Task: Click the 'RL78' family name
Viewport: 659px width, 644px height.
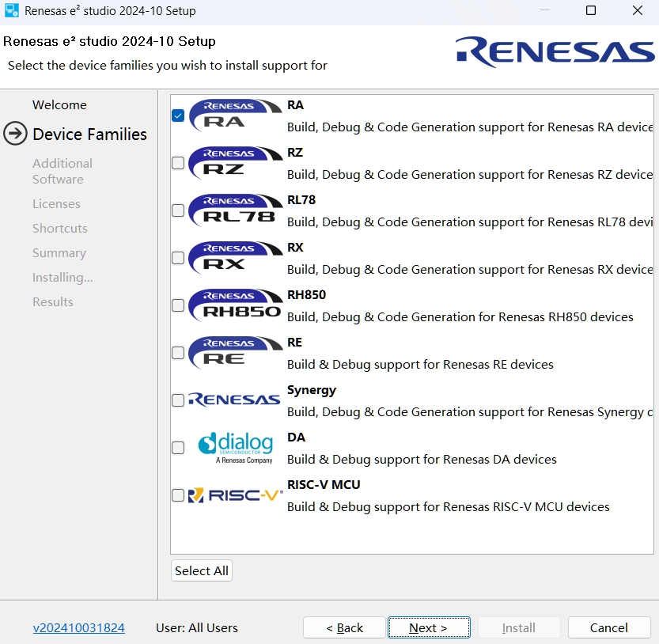Action: pyautogui.click(x=301, y=200)
